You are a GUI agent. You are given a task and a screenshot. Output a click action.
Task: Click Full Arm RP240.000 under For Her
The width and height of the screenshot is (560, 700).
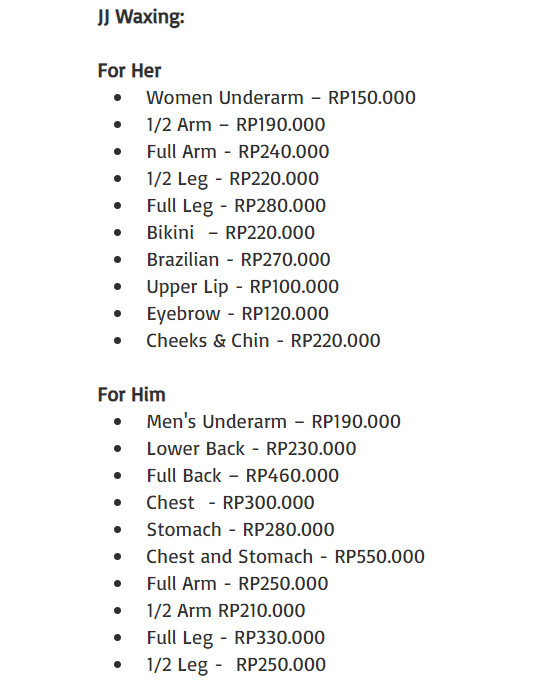[238, 152]
